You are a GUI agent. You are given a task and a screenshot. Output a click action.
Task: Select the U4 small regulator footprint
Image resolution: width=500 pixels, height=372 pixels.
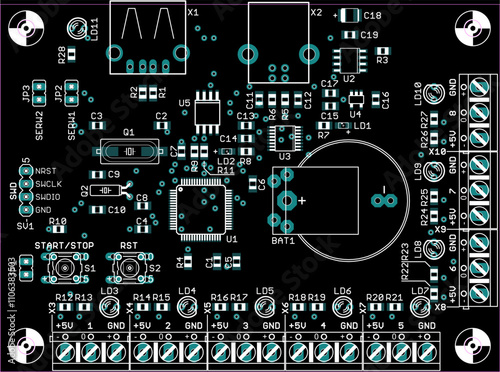click(x=356, y=99)
